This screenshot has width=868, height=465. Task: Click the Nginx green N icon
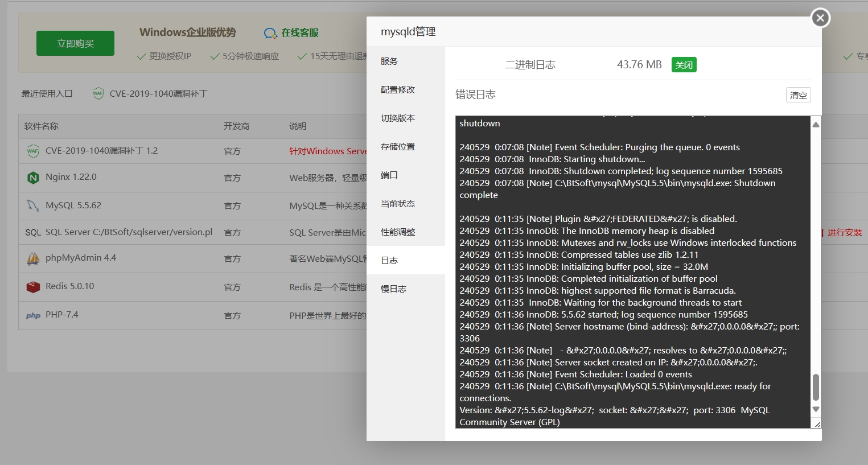(x=33, y=178)
